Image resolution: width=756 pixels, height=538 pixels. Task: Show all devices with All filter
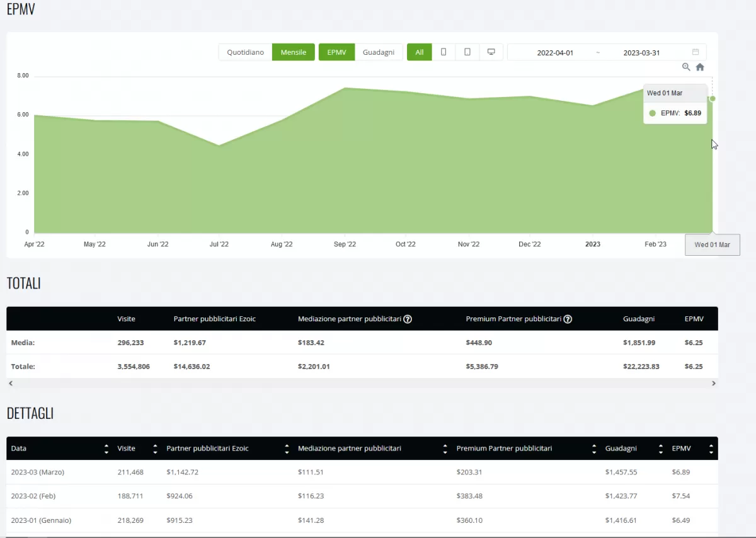pos(420,52)
